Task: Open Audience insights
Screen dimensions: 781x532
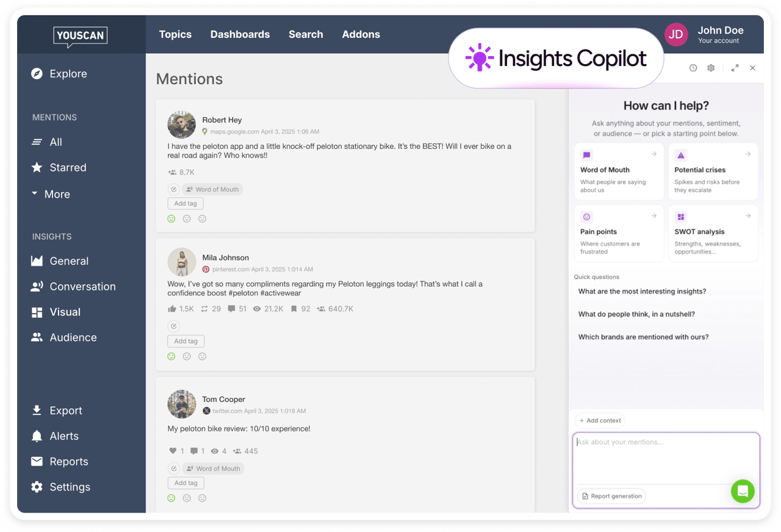Action: click(64, 338)
